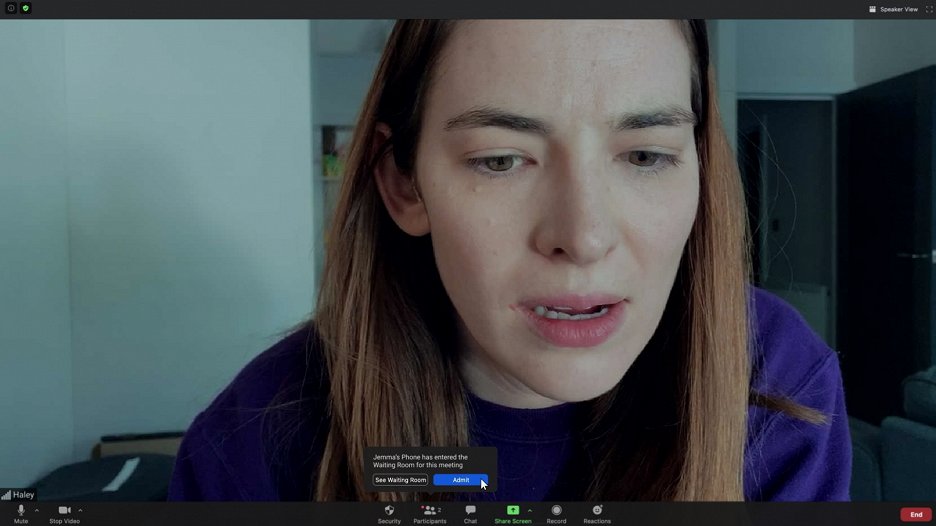The height and width of the screenshot is (526, 936).
Task: Open the Reactions menu
Action: 597,511
